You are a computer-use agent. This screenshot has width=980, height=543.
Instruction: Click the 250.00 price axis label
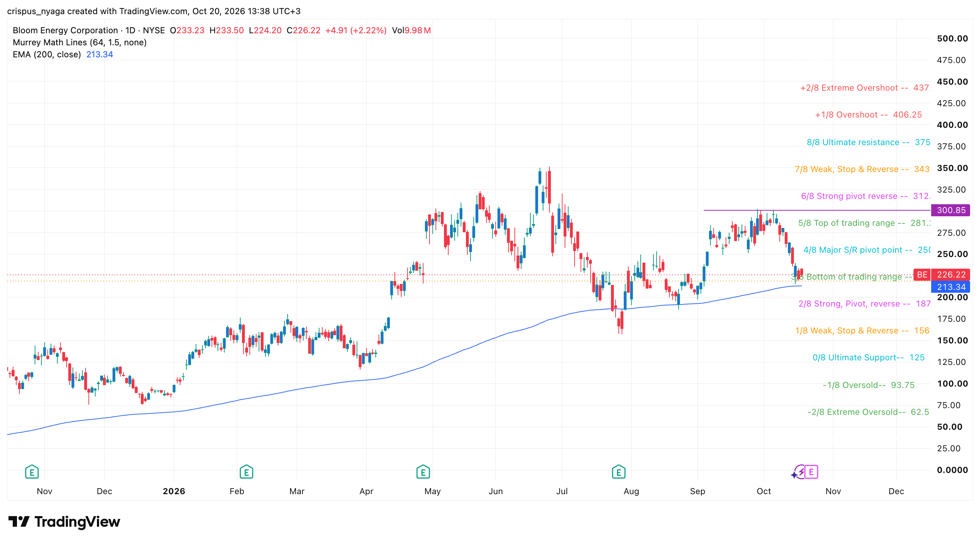coord(952,254)
